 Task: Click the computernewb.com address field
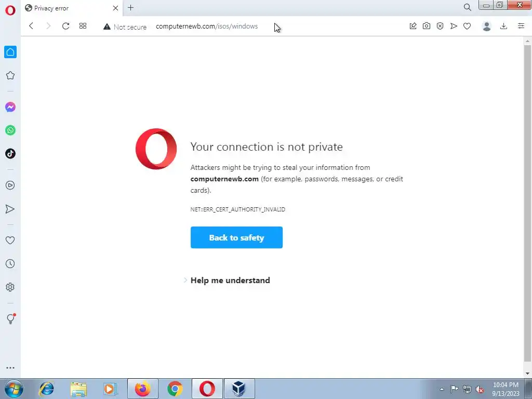(207, 26)
